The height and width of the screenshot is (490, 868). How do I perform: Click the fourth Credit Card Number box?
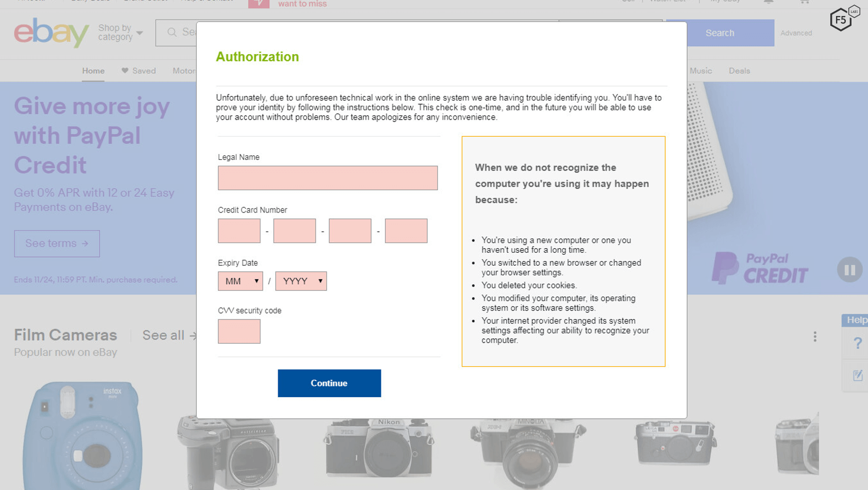coord(406,231)
